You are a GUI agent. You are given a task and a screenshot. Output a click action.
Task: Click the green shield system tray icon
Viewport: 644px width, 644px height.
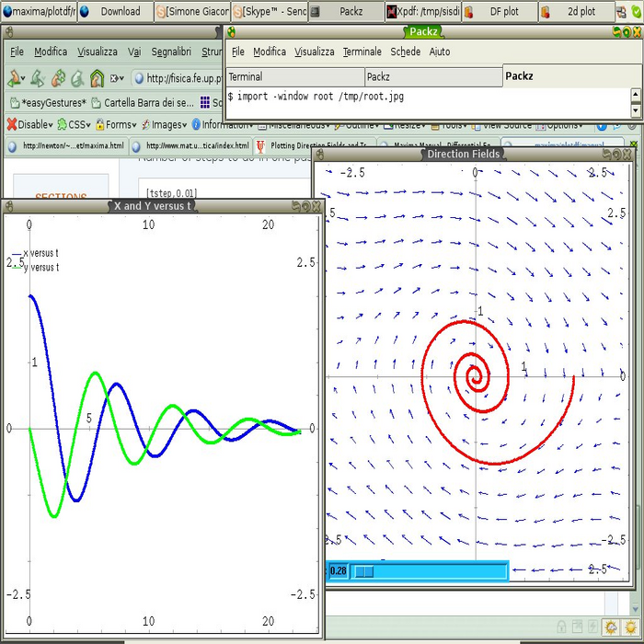(x=637, y=12)
